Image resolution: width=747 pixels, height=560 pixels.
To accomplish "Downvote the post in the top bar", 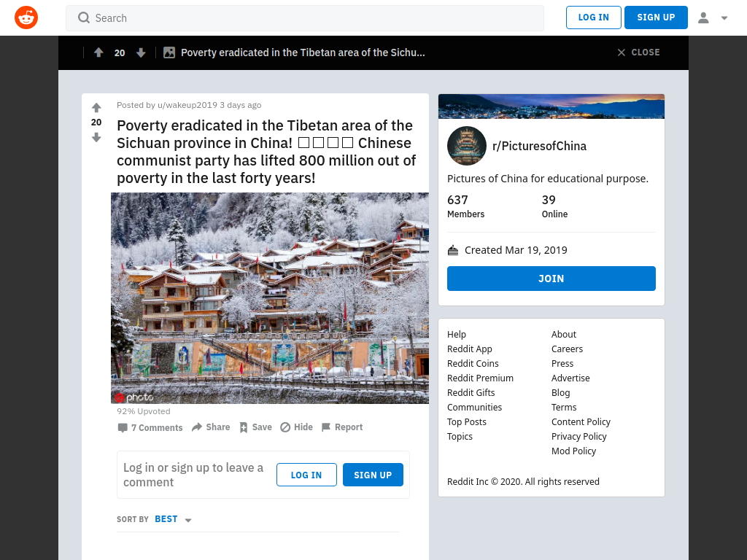I will click(141, 52).
